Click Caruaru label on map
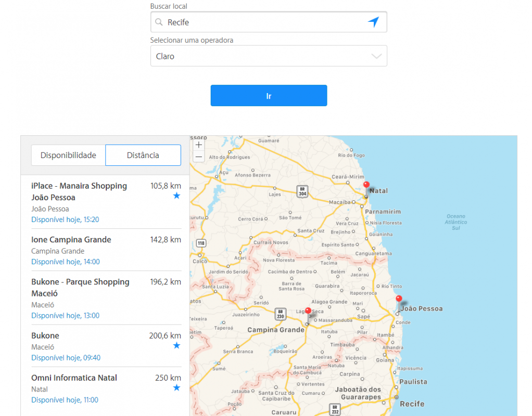532x416 pixels. (x=284, y=412)
